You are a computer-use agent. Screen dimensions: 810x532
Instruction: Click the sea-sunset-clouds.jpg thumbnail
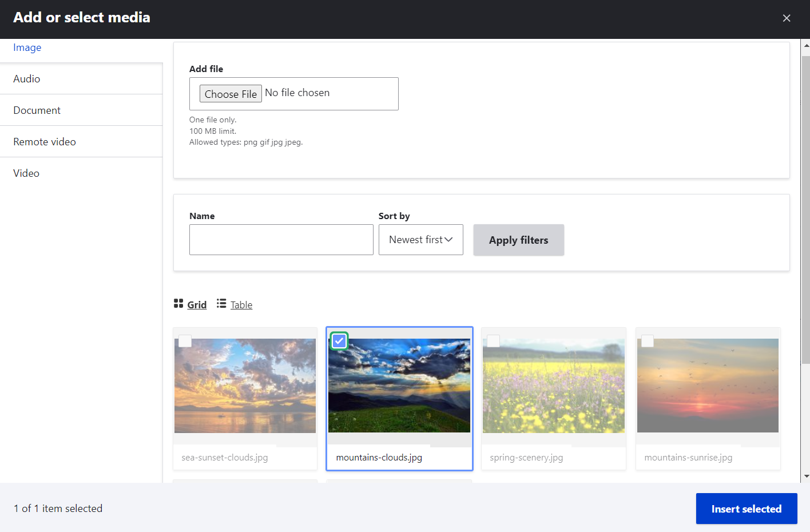click(x=245, y=386)
